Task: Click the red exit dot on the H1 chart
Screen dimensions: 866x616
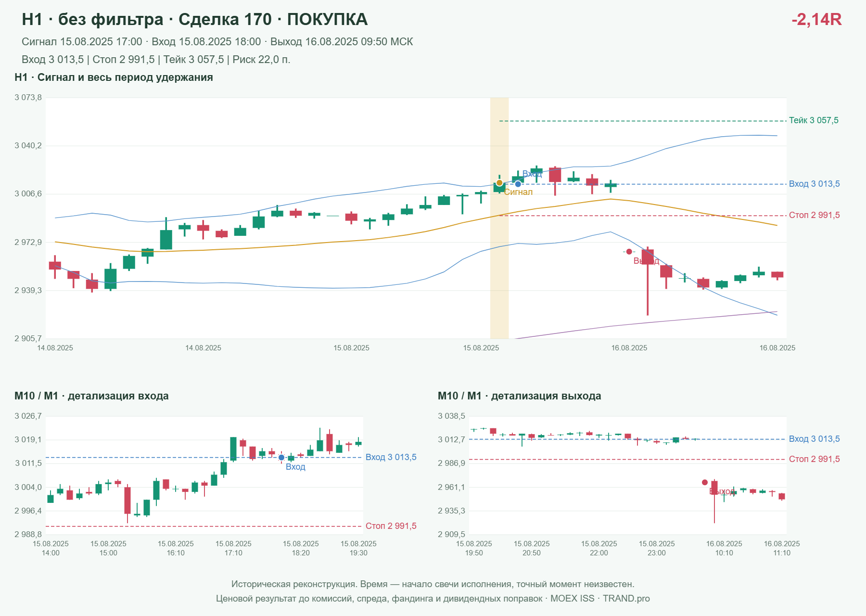Action: coord(629,252)
